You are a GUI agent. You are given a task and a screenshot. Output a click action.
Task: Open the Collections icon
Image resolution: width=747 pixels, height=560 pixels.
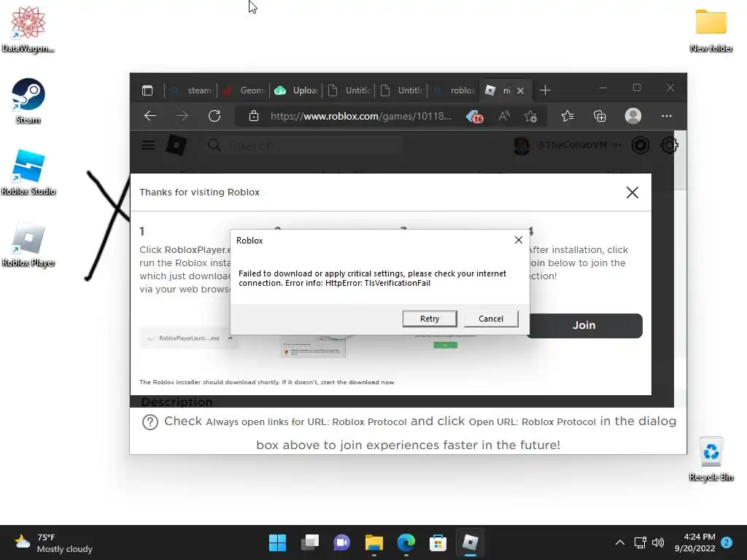click(600, 116)
